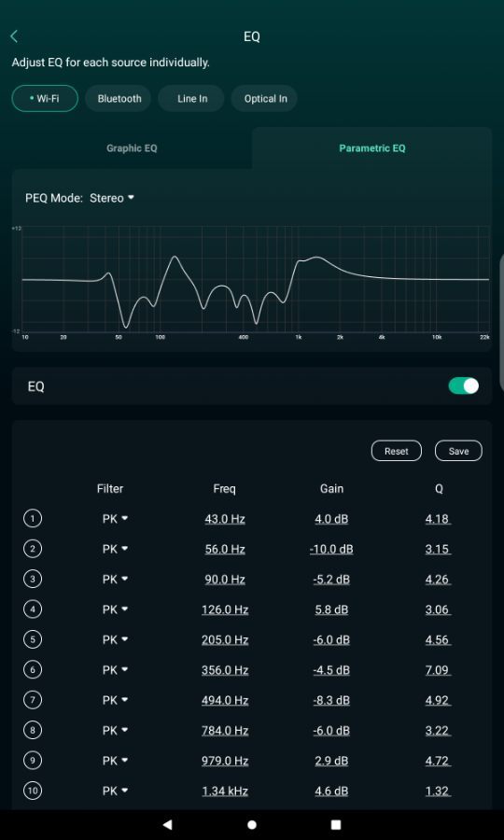Select the band 7 circled number icon

coord(33,700)
